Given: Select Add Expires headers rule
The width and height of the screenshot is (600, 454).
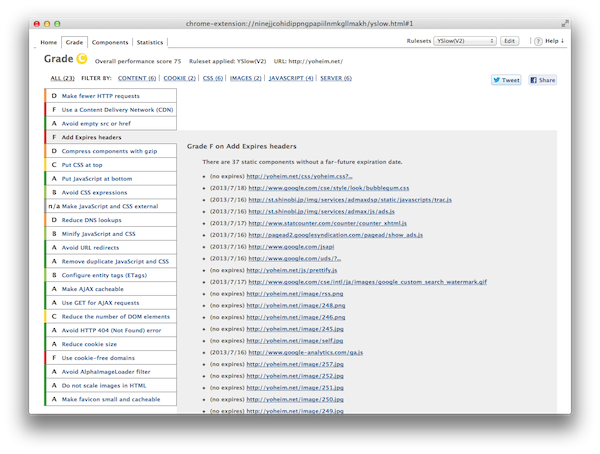Looking at the screenshot, I should [111, 137].
